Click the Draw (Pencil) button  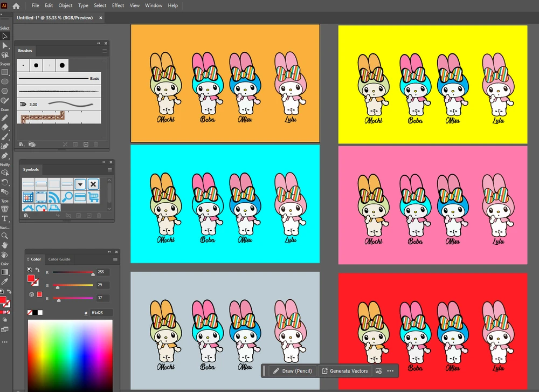pos(293,371)
